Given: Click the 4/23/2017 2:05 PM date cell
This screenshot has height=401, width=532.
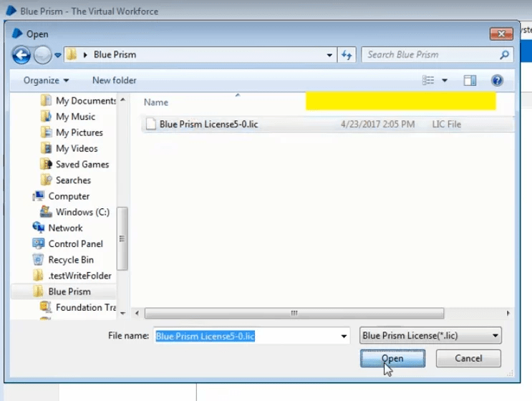Looking at the screenshot, I should coord(377,124).
